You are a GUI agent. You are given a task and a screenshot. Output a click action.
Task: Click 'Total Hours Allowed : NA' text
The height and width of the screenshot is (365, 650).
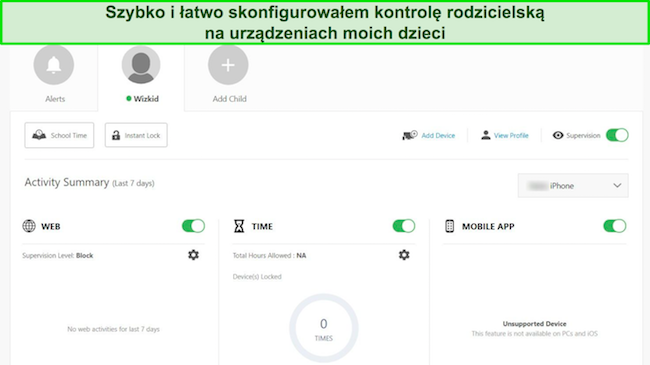click(x=269, y=256)
